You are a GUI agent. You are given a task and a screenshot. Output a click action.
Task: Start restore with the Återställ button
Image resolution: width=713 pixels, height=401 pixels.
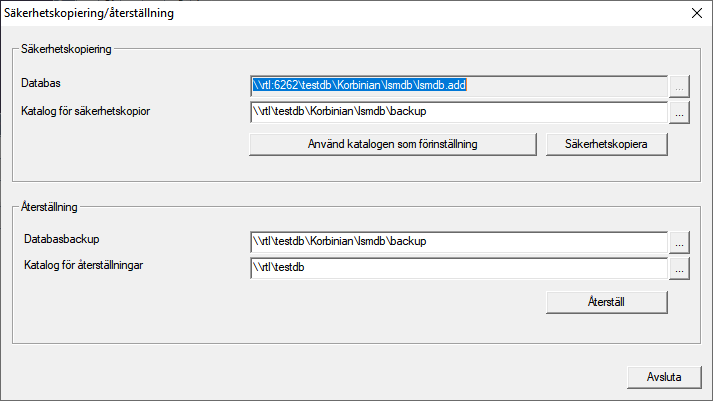(607, 301)
